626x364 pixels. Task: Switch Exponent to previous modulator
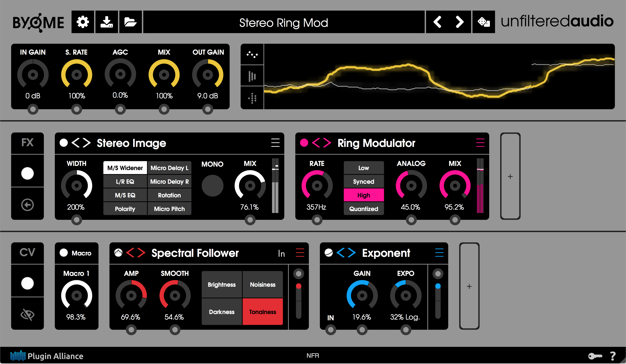click(x=340, y=253)
